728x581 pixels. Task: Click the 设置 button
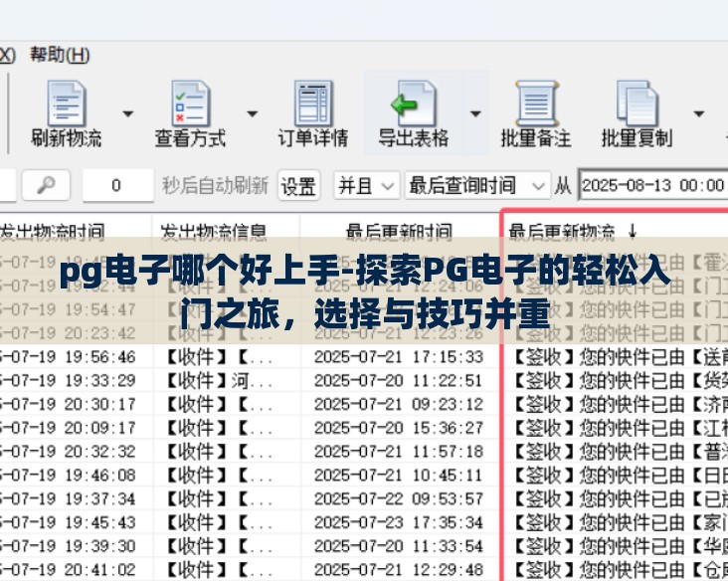[298, 186]
